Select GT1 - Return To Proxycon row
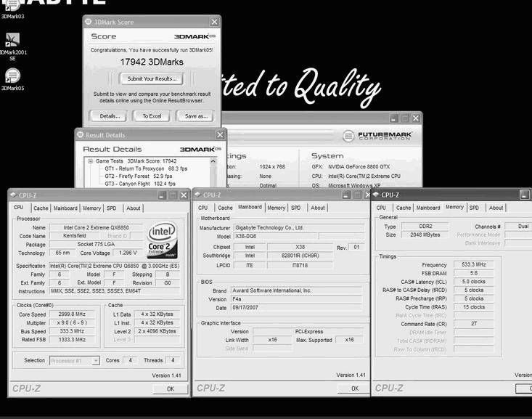 click(146, 168)
